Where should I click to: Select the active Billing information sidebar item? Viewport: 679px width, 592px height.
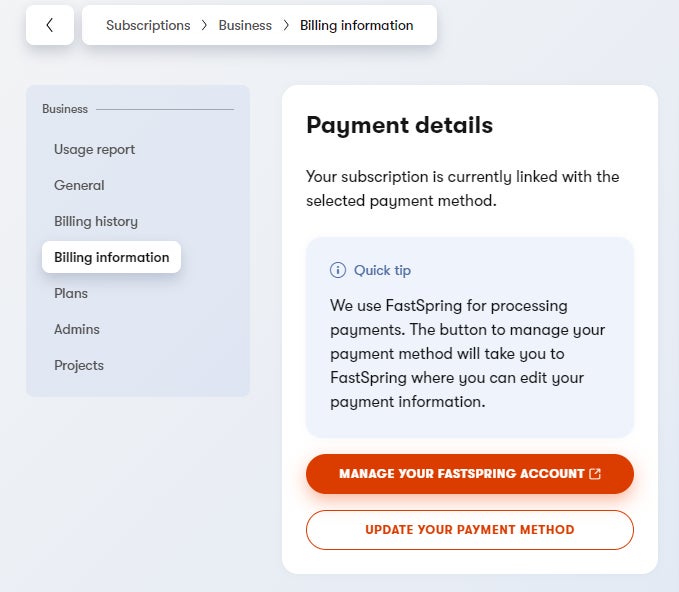(111, 257)
